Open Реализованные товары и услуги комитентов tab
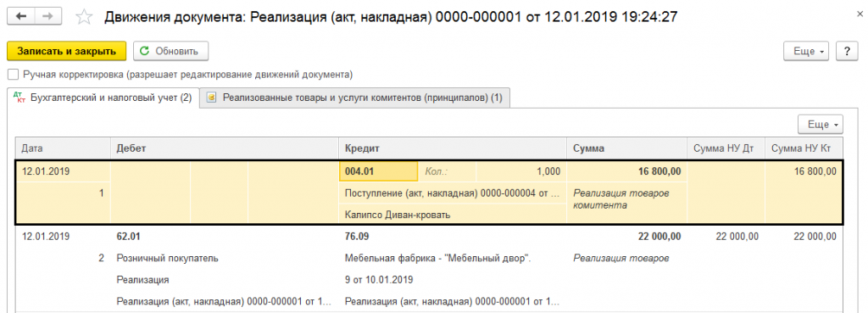Image resolution: width=868 pixels, height=313 pixels. pos(355,98)
